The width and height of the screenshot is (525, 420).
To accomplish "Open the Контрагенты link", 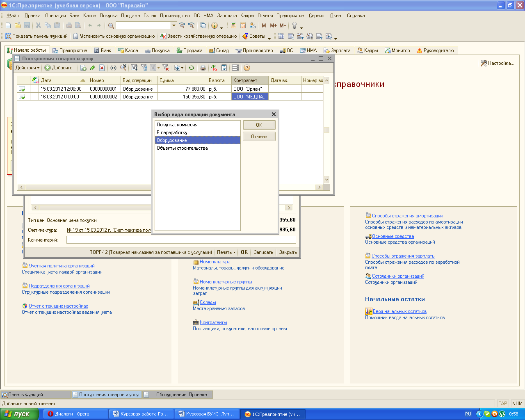I will pyautogui.click(x=213, y=322).
